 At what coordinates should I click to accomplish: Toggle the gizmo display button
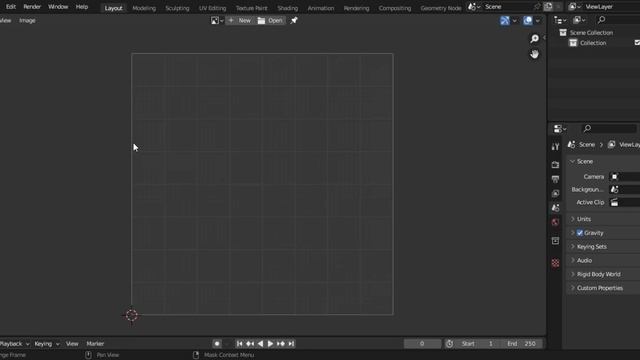[505, 20]
